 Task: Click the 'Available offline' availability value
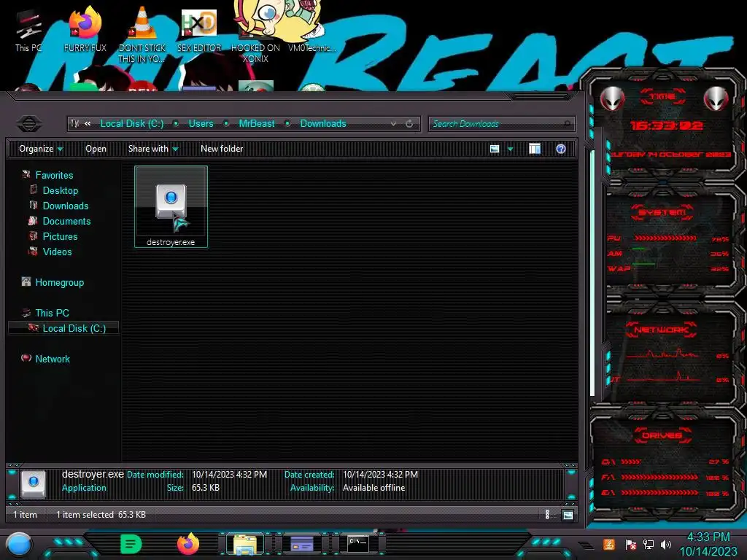[374, 488]
